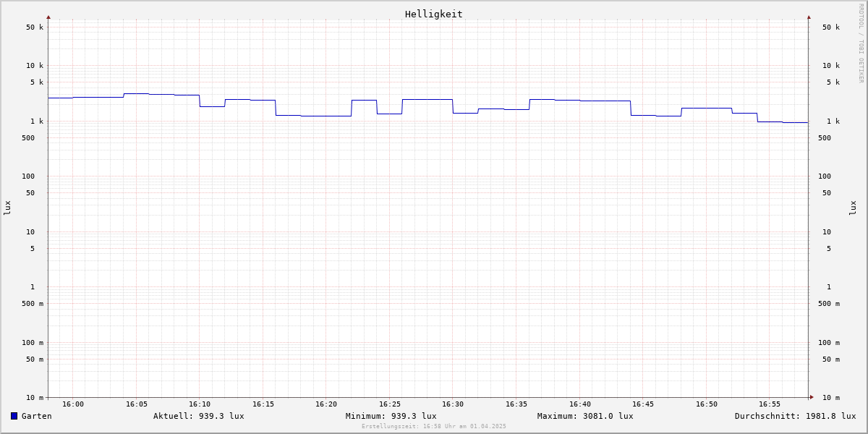Click the 16:55 time axis label

point(770,404)
